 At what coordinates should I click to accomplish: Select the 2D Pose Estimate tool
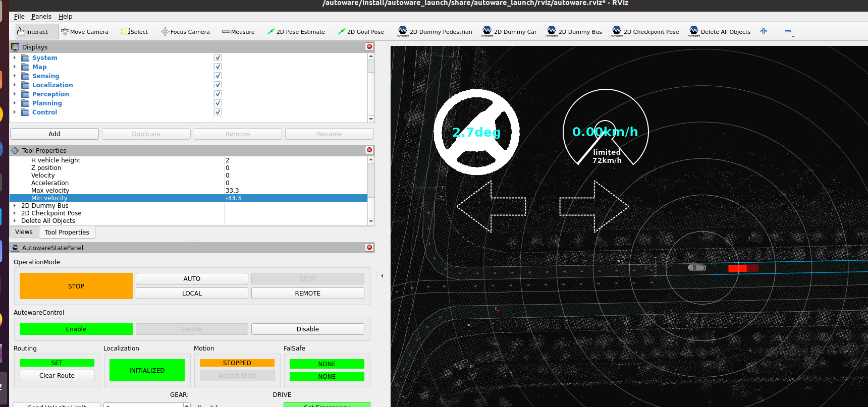(296, 32)
